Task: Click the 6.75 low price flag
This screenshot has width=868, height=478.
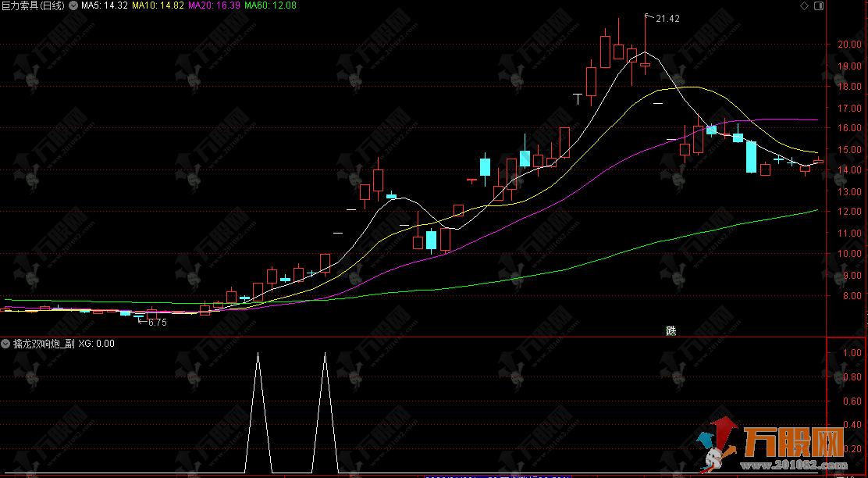Action: 157,322
